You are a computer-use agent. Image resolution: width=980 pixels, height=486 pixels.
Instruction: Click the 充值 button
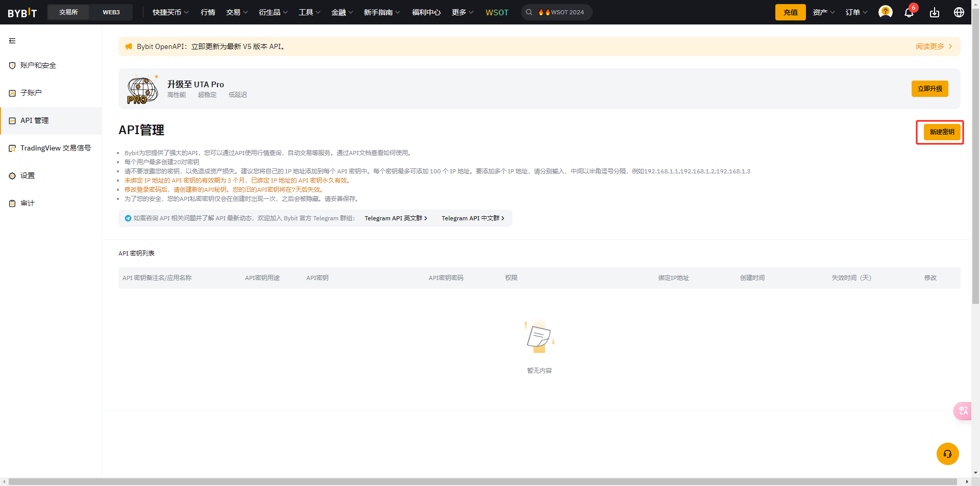790,12
